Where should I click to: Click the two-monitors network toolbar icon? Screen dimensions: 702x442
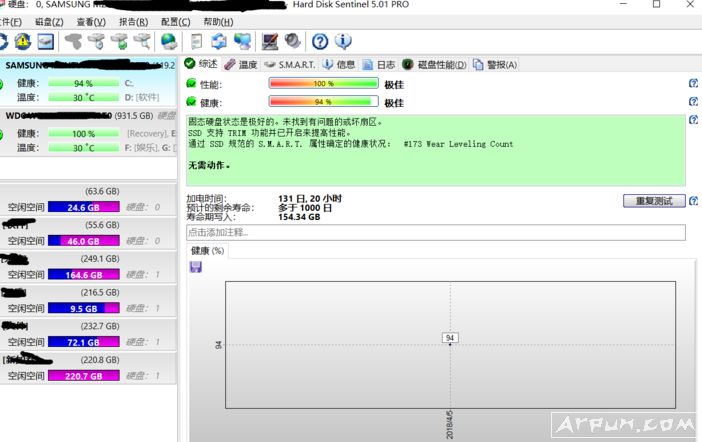242,41
